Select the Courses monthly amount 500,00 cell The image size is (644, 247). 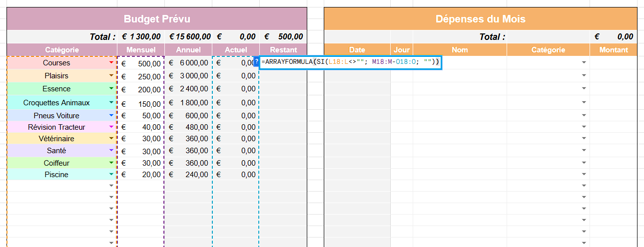point(141,63)
